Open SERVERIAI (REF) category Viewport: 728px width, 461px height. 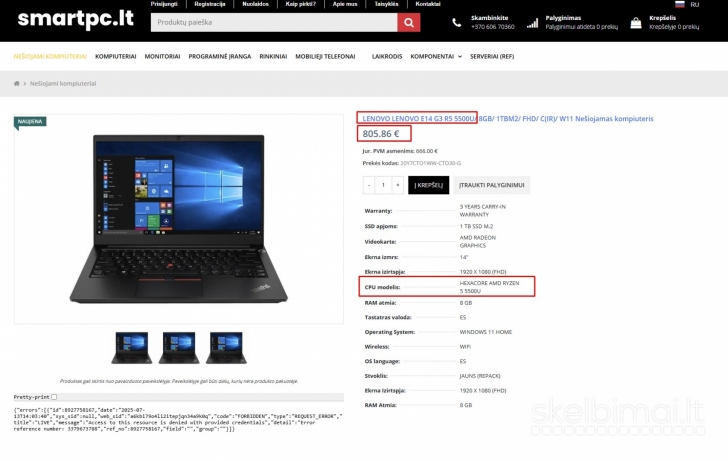pos(492,57)
